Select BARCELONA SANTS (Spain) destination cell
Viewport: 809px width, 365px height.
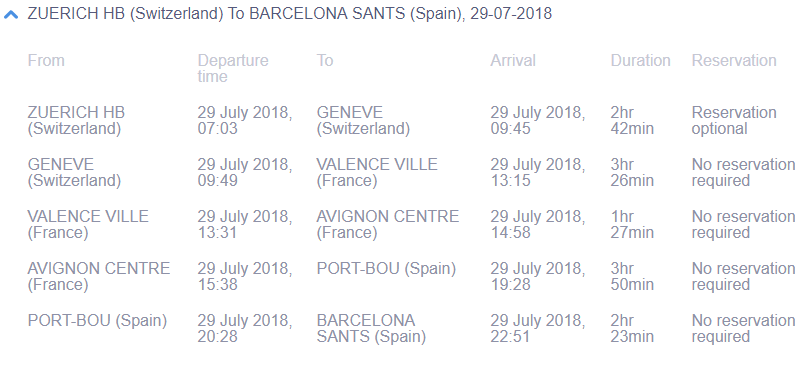[371, 329]
